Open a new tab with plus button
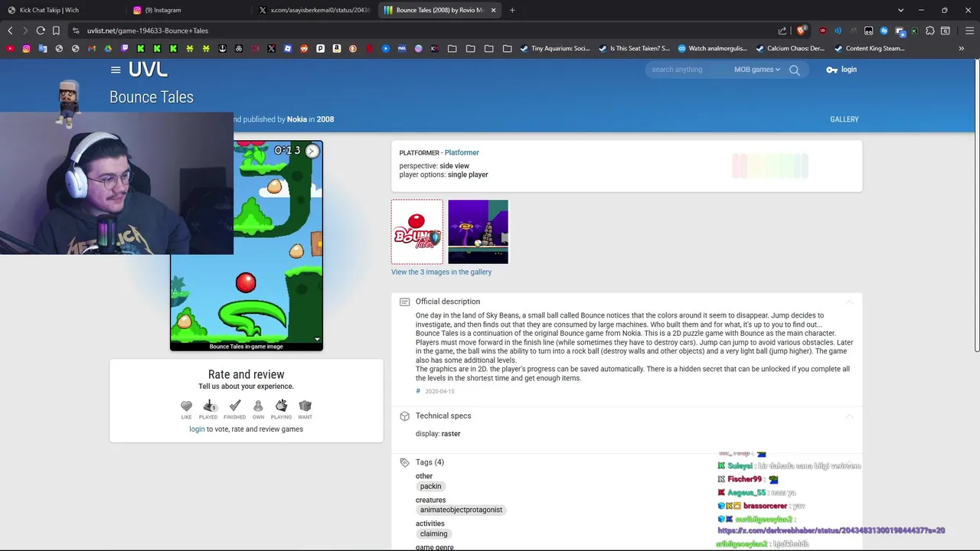The width and height of the screenshot is (980, 551). click(512, 10)
